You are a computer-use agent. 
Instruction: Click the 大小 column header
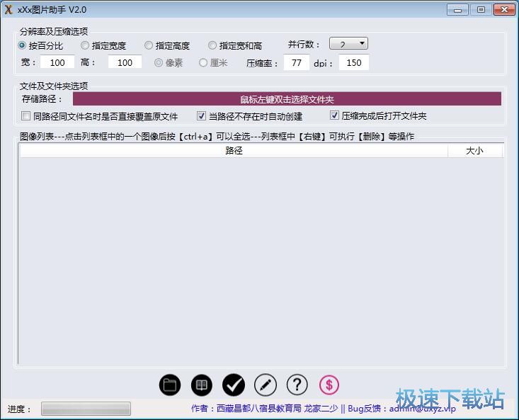(474, 151)
